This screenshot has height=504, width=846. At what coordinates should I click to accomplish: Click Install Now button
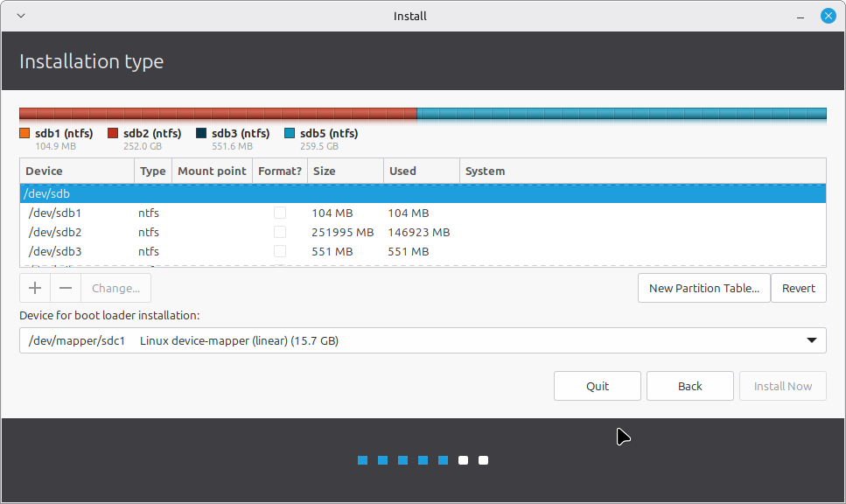783,386
